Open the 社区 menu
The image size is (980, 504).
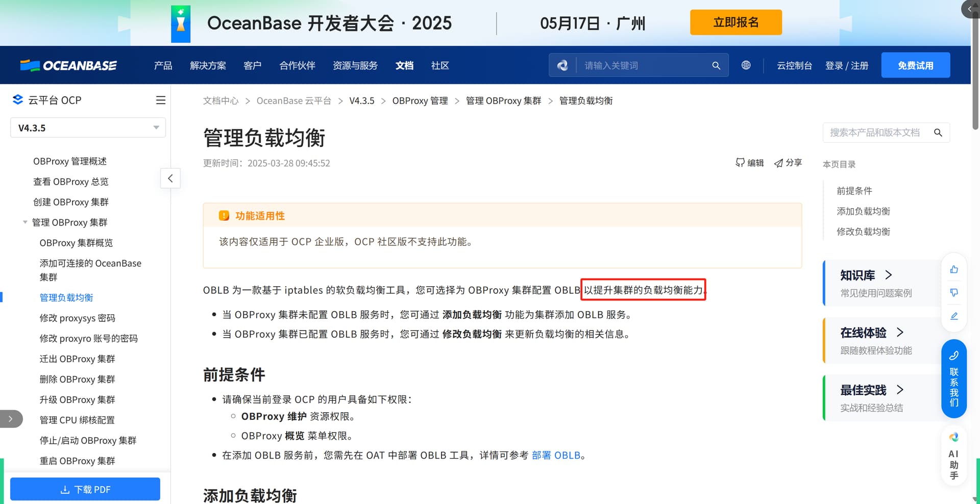[x=440, y=65]
